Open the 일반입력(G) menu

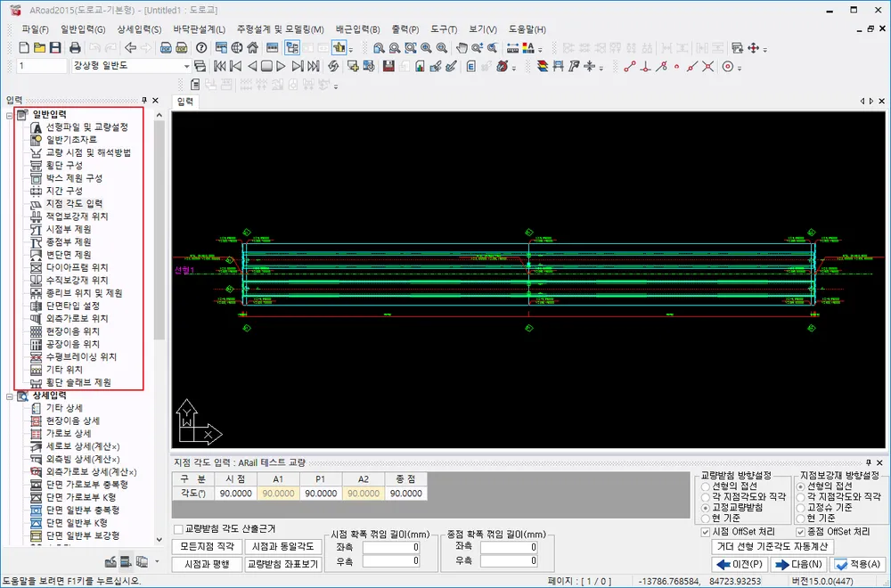click(83, 29)
